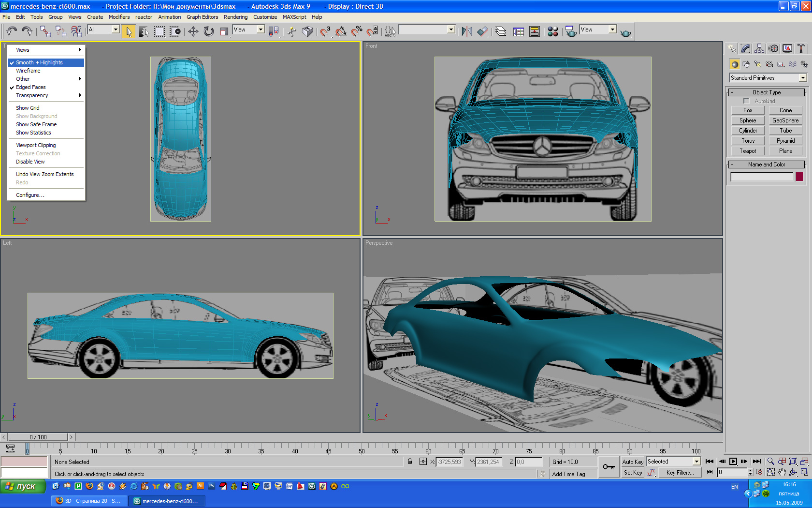Click the Mirror tool icon

click(466, 31)
